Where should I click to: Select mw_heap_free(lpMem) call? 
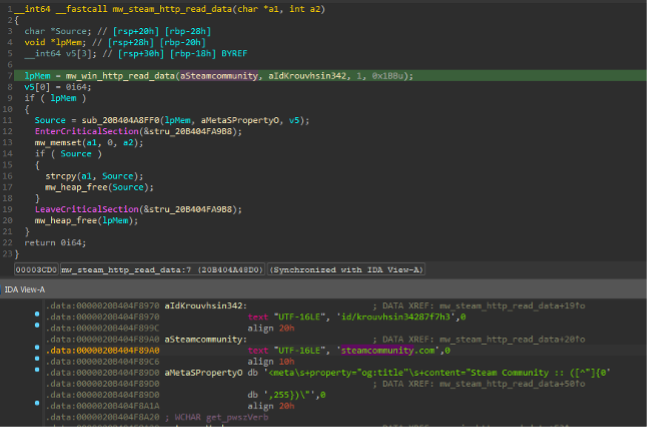70,219
